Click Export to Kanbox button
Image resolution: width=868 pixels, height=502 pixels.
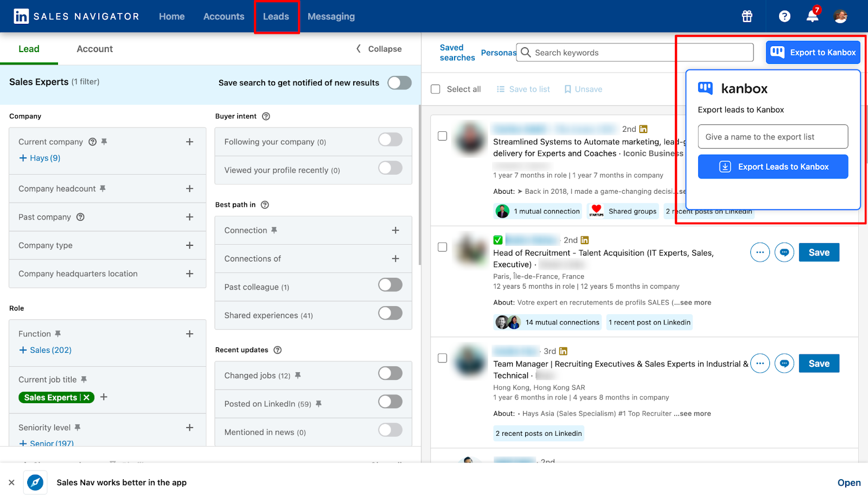(813, 52)
